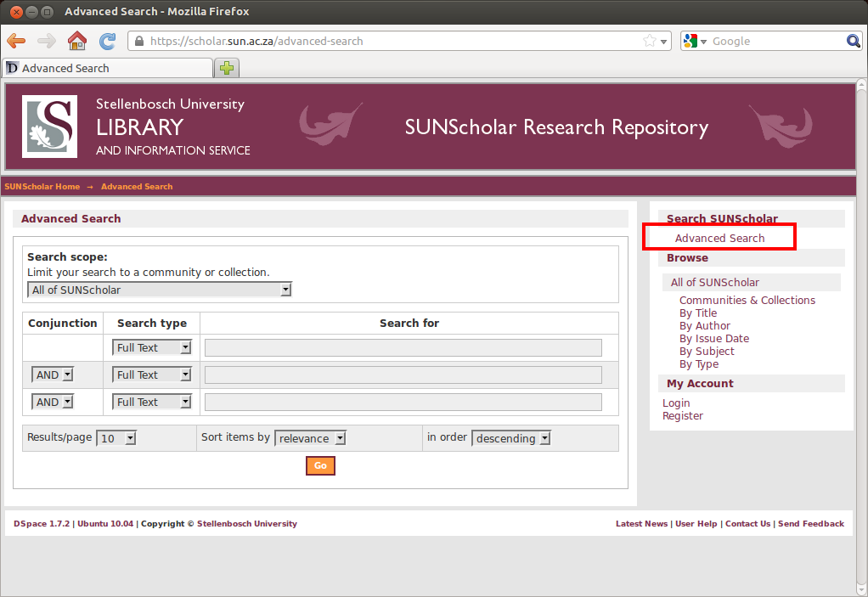Click the Login link
This screenshot has height=597, width=868.
click(x=676, y=403)
